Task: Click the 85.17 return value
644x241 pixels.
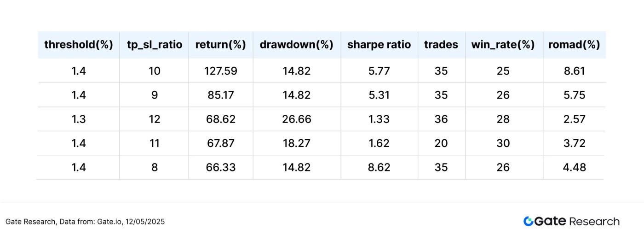Action: pyautogui.click(x=221, y=95)
